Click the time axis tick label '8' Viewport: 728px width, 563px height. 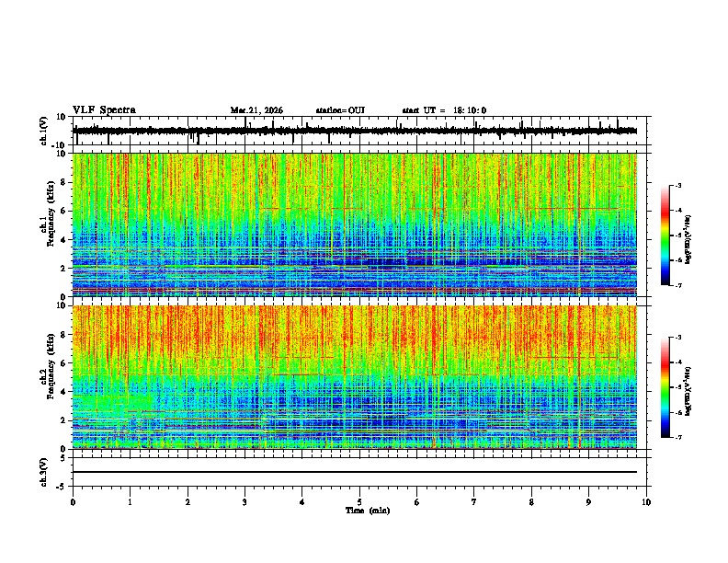tap(531, 502)
